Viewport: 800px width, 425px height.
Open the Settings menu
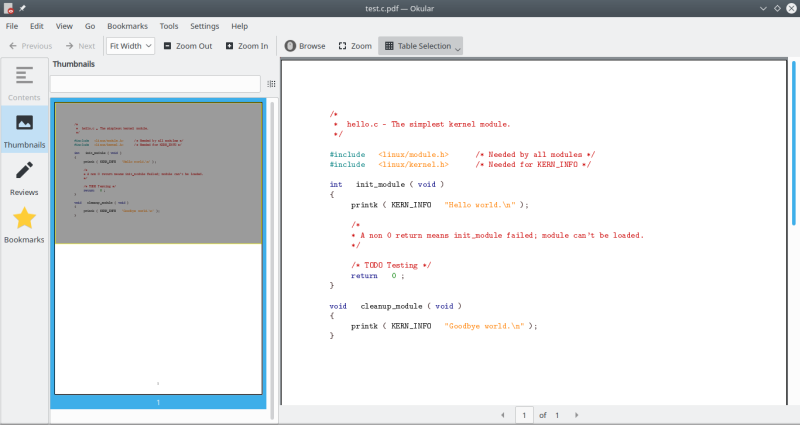(204, 25)
